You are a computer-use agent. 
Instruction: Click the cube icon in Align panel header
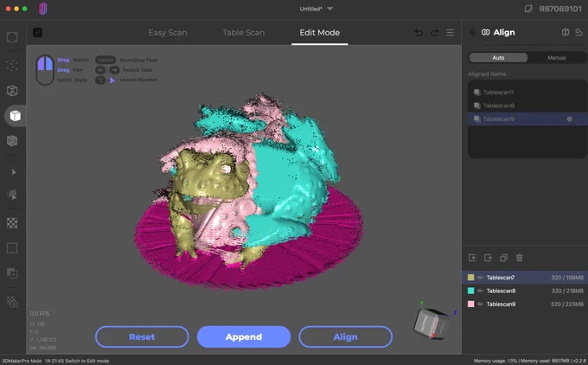(566, 32)
